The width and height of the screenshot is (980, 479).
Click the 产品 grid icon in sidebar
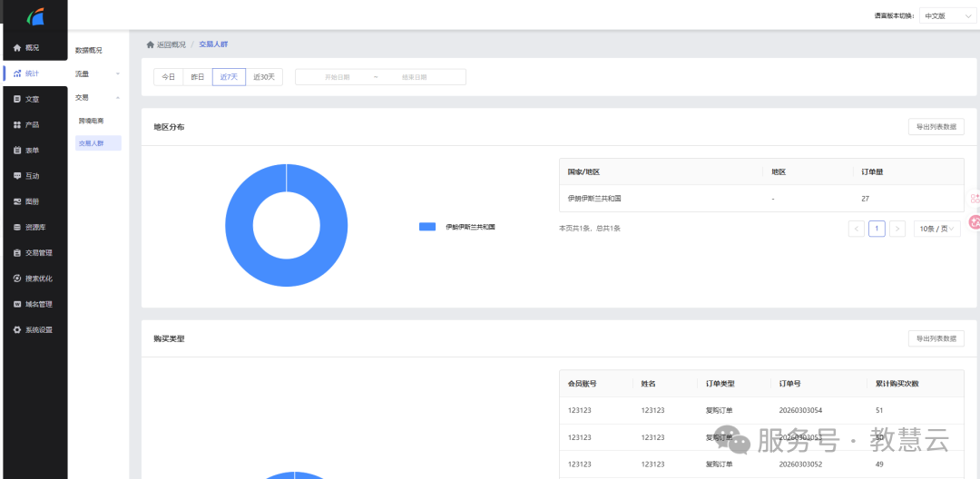click(16, 124)
